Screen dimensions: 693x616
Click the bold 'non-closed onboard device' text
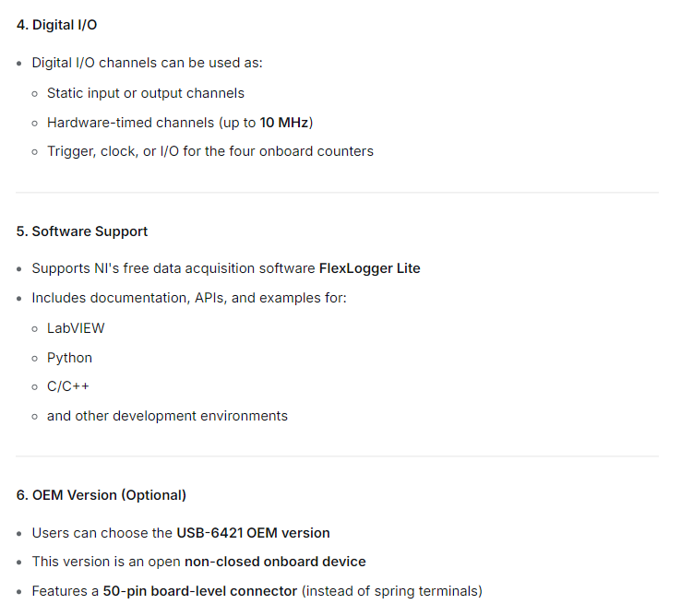click(275, 562)
